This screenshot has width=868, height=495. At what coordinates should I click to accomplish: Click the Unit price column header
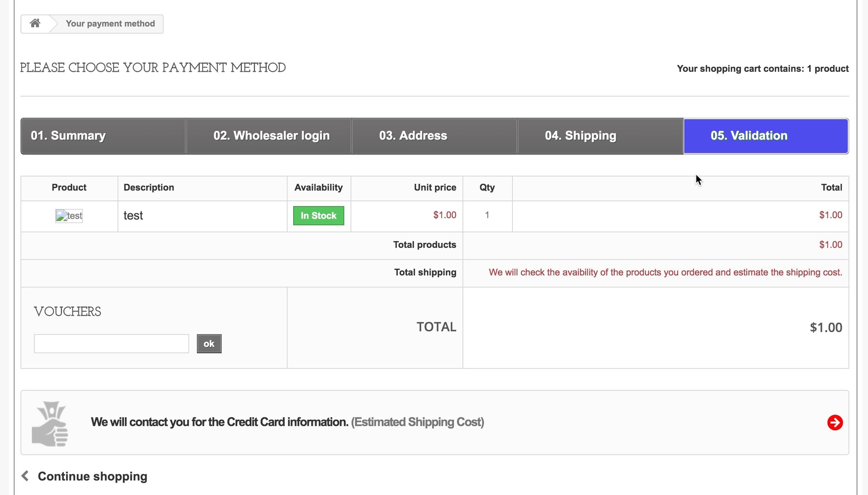[434, 187]
